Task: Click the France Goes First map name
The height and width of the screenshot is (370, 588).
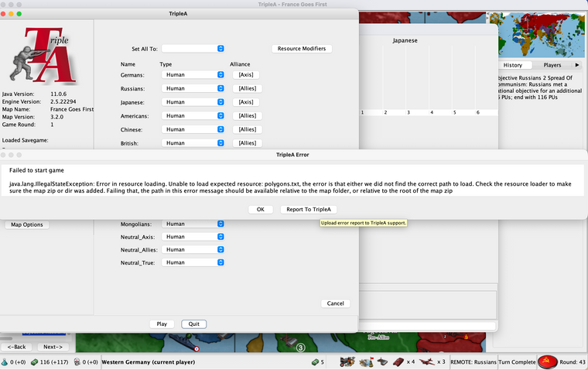Action: (x=72, y=109)
